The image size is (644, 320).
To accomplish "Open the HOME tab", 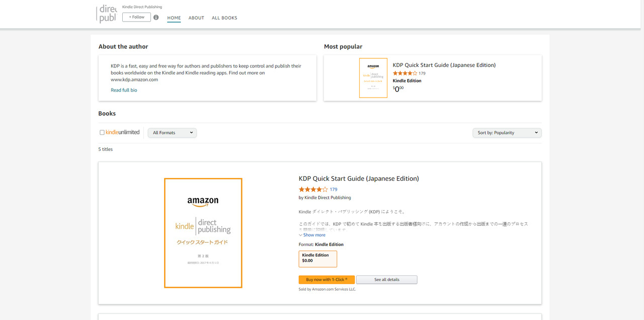I will click(174, 18).
